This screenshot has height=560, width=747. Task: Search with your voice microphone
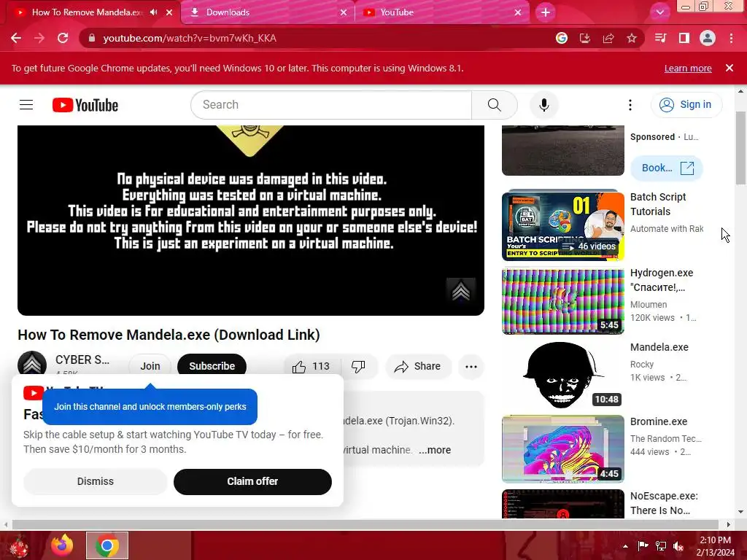coord(543,105)
